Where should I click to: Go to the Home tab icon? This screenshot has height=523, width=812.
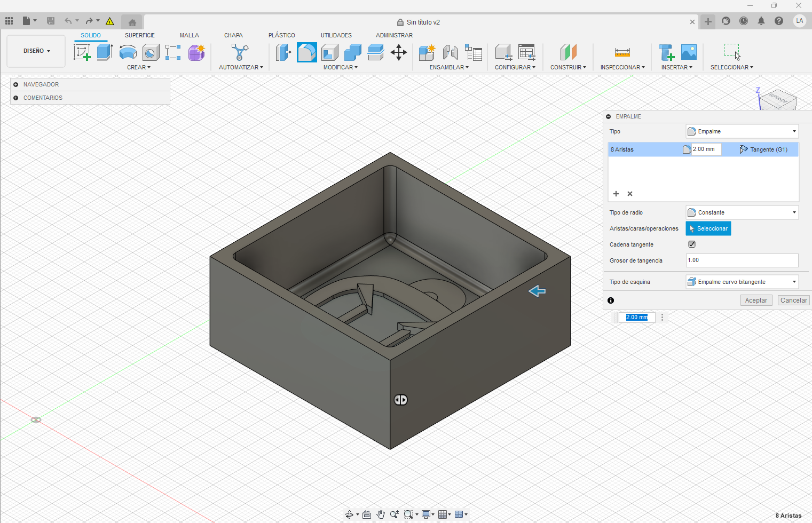(132, 22)
